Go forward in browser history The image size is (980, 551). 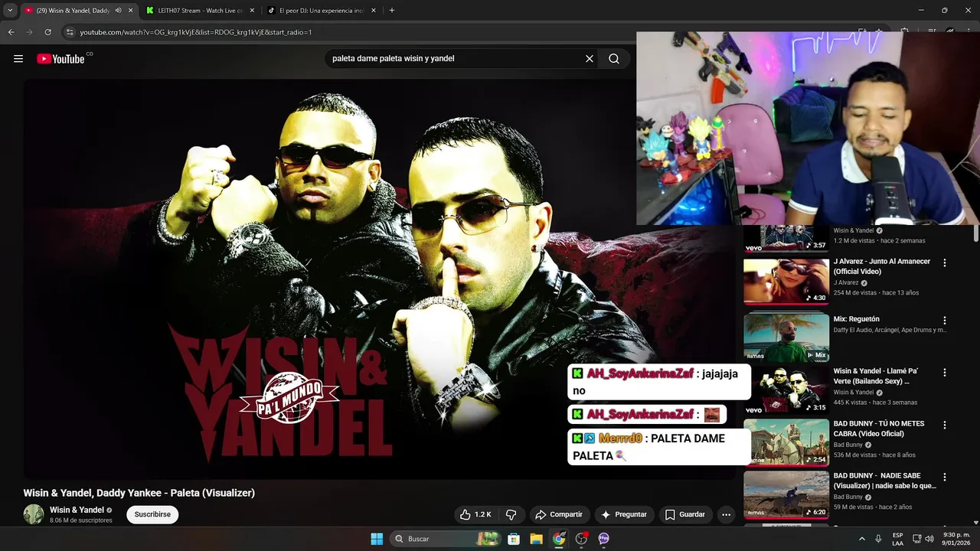(30, 32)
